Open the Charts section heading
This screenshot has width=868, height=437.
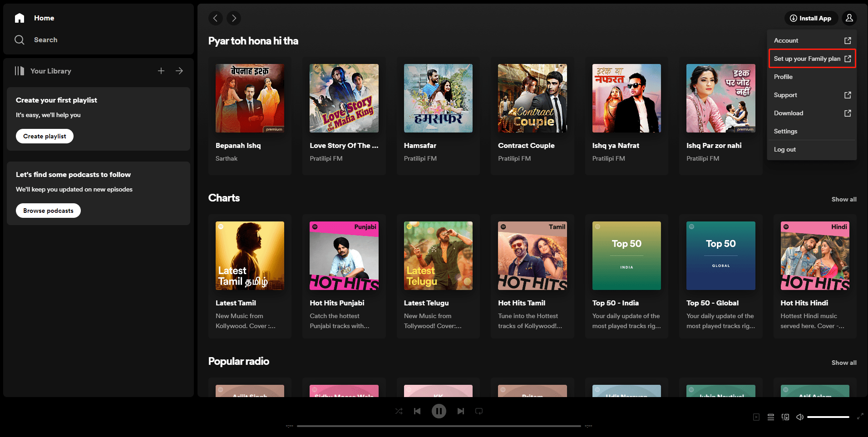[224, 198]
